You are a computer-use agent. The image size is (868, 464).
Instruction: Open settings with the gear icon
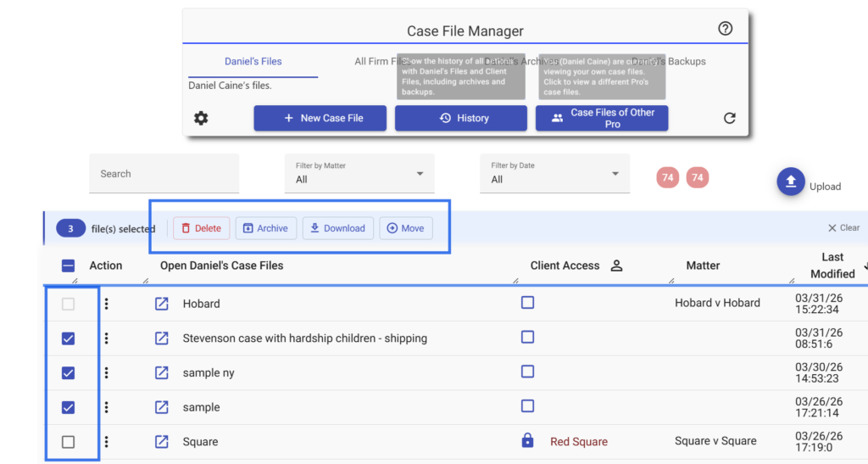pos(201,118)
